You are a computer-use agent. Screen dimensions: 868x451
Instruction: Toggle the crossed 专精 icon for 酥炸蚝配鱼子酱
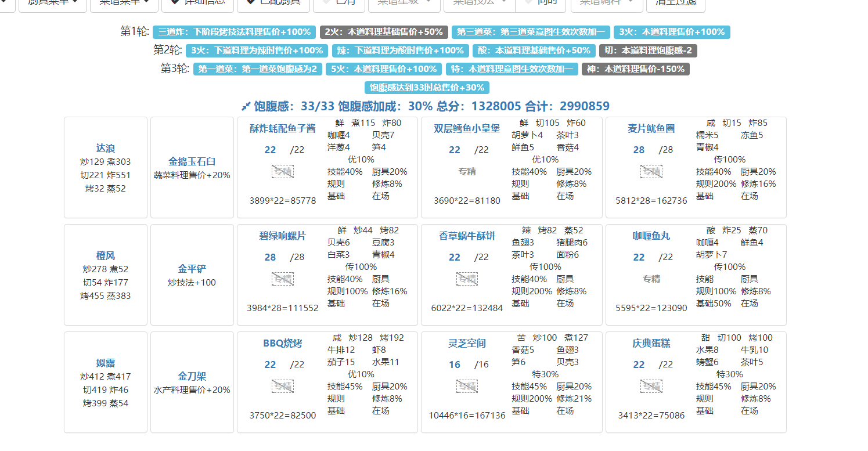click(283, 171)
